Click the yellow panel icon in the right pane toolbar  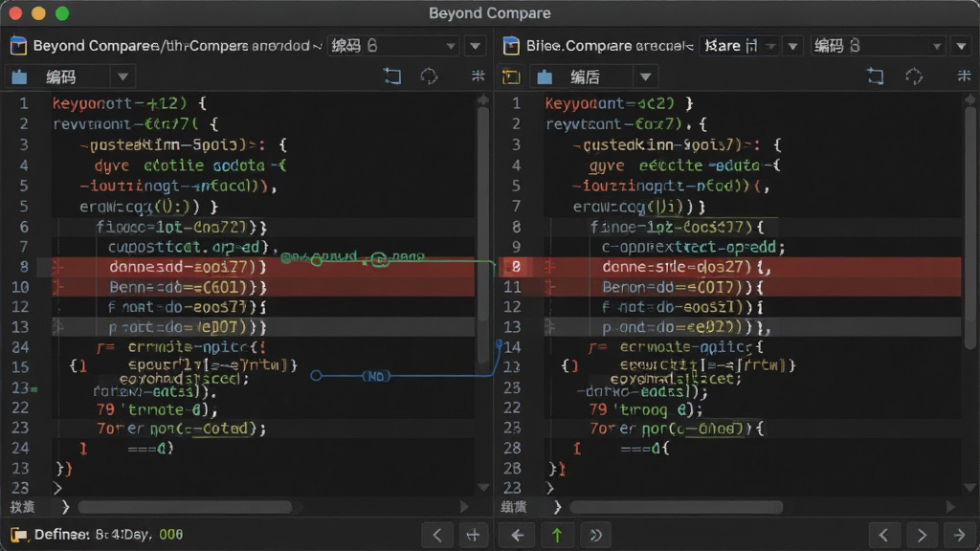(x=511, y=77)
